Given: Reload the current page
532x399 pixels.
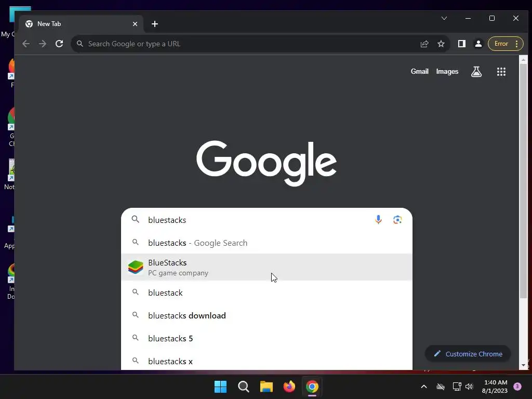Looking at the screenshot, I should (x=59, y=44).
